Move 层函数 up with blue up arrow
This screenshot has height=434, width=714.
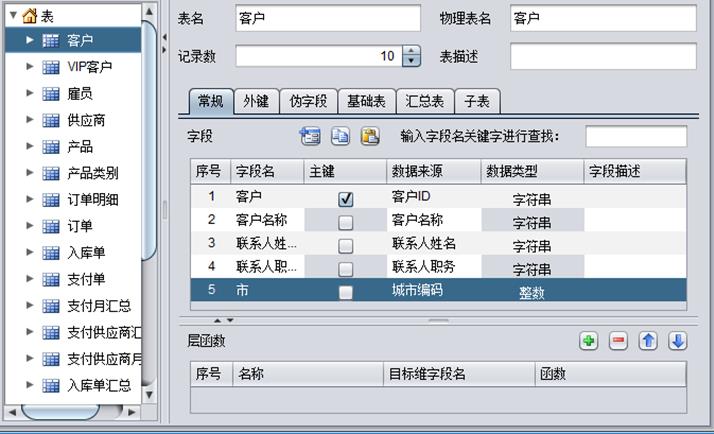[x=648, y=341]
